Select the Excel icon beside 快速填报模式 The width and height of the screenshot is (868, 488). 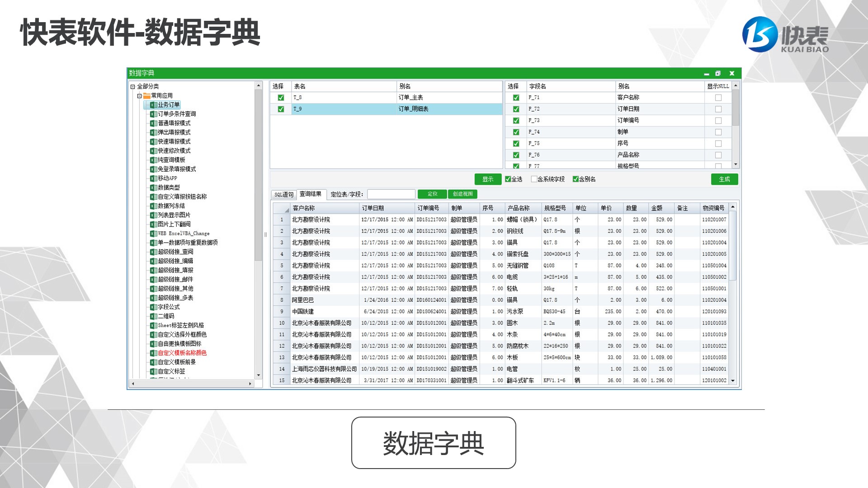coord(154,141)
